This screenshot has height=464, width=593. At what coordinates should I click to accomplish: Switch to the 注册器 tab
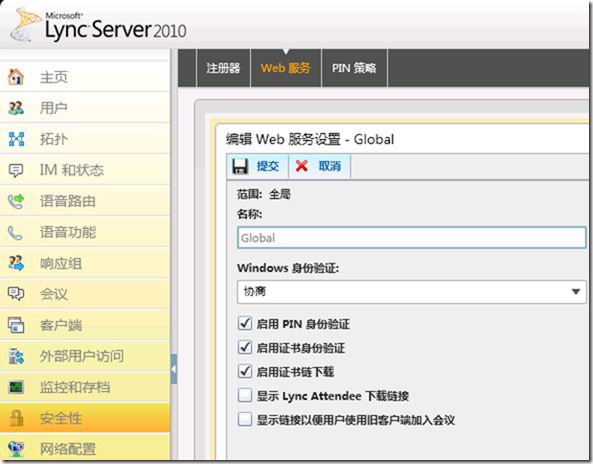click(x=223, y=68)
